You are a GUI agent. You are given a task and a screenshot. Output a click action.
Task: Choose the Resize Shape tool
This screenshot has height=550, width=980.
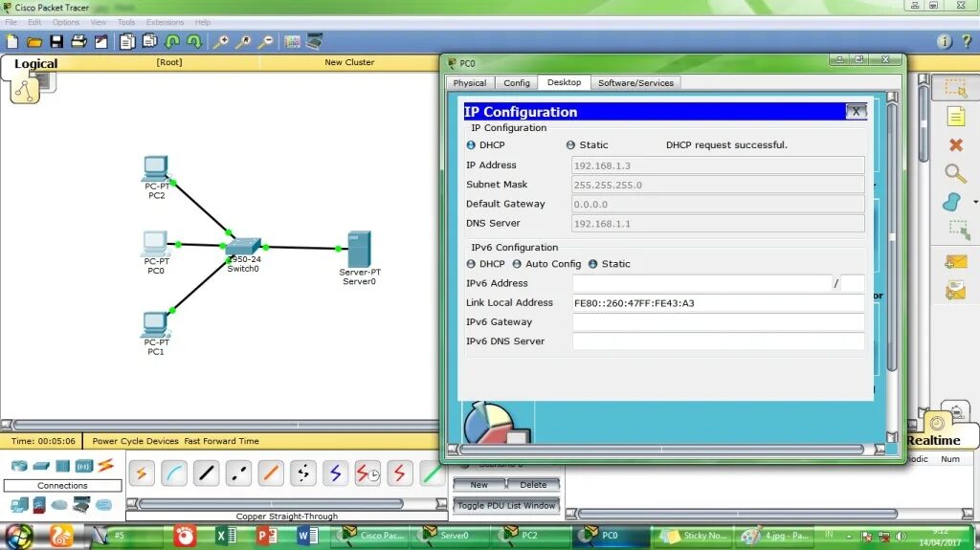tap(959, 230)
